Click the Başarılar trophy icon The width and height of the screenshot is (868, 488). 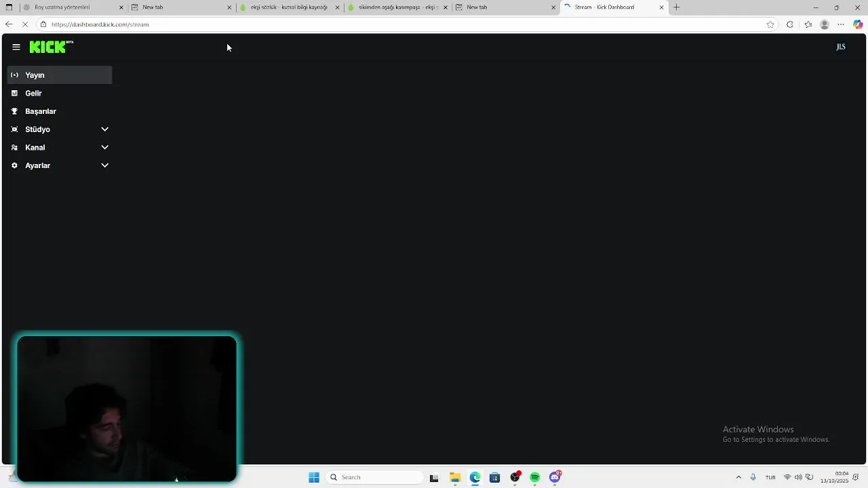14,111
